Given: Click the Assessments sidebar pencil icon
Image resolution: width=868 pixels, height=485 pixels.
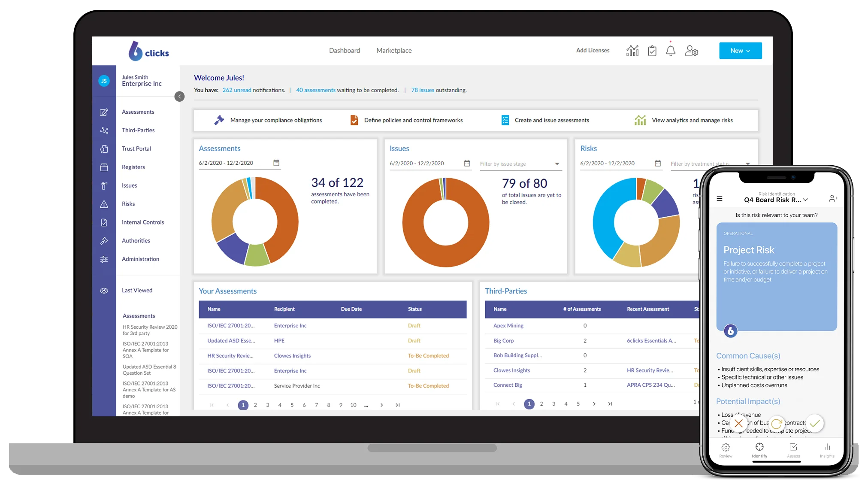Looking at the screenshot, I should click(104, 112).
